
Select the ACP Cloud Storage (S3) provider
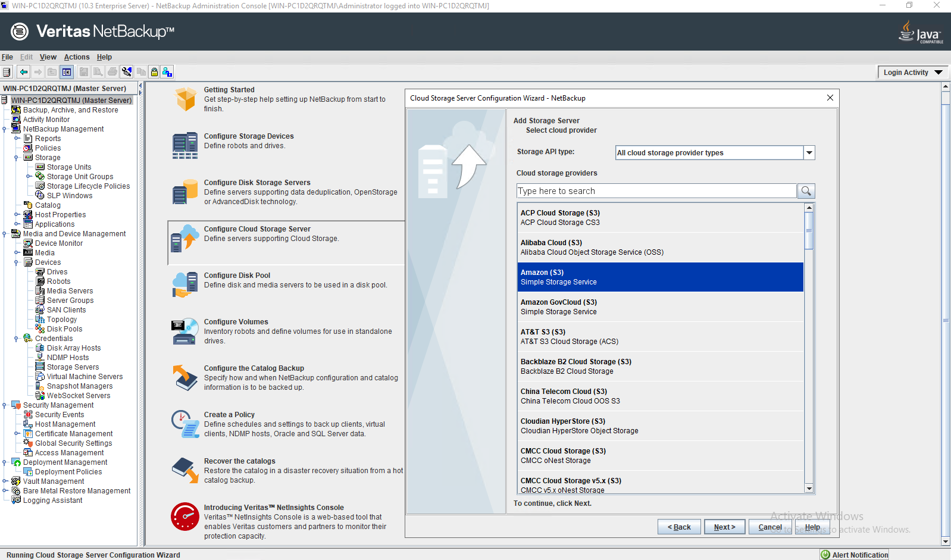click(x=661, y=218)
